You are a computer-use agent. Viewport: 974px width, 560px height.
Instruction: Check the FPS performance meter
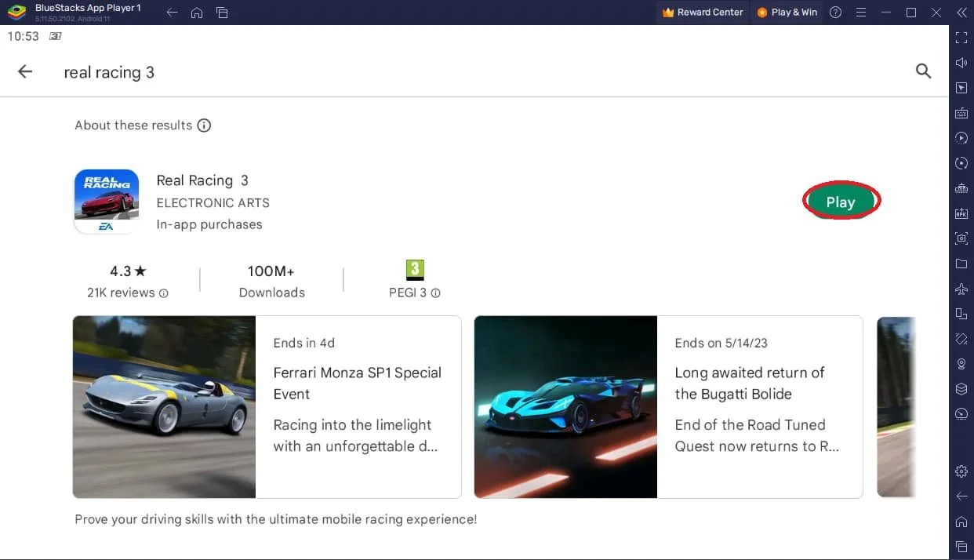(961, 413)
